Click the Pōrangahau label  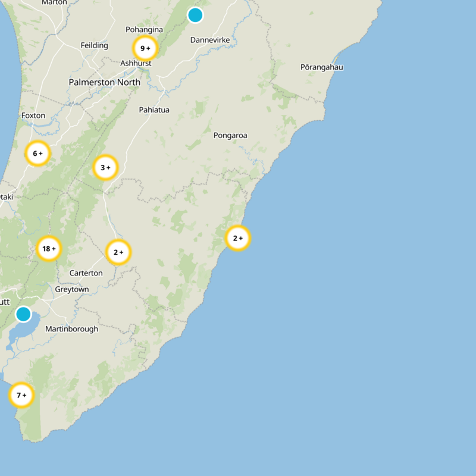(322, 67)
